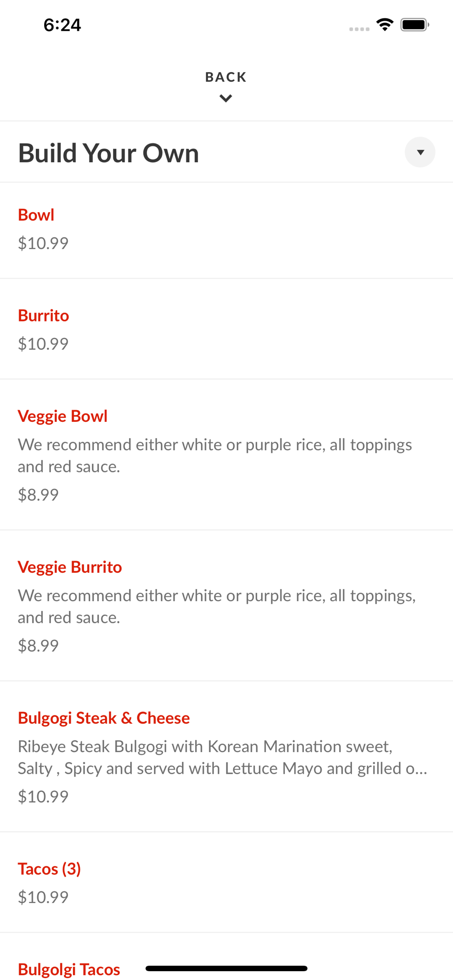Tap the BACK label at top

coord(226,77)
